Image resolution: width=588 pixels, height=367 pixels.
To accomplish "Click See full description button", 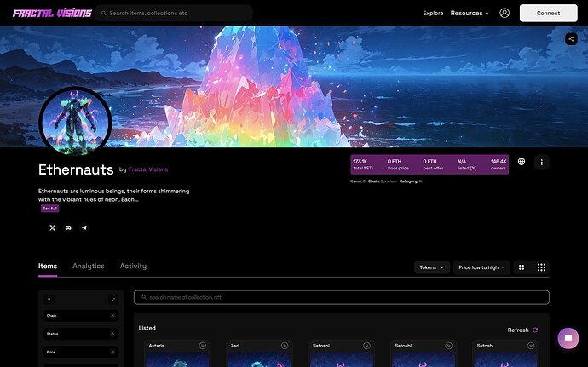I will click(x=50, y=209).
